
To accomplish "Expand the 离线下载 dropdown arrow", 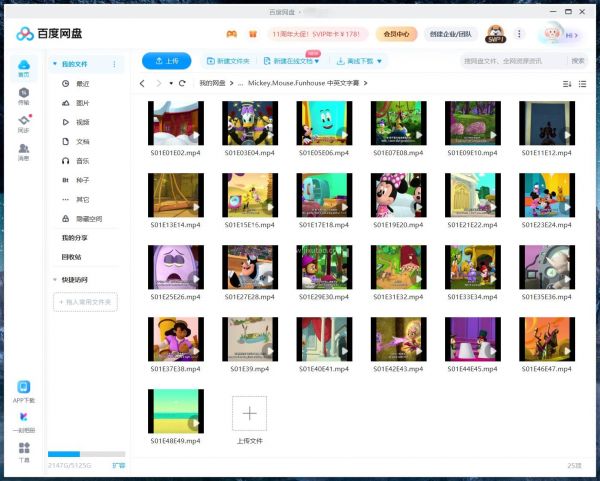I will click(x=380, y=61).
